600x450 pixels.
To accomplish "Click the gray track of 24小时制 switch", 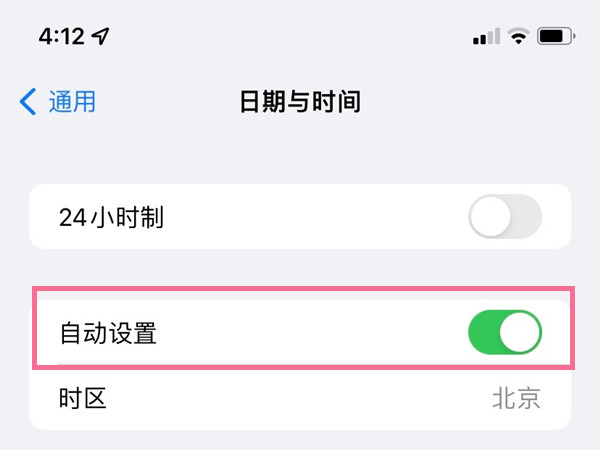I will pyautogui.click(x=524, y=217).
